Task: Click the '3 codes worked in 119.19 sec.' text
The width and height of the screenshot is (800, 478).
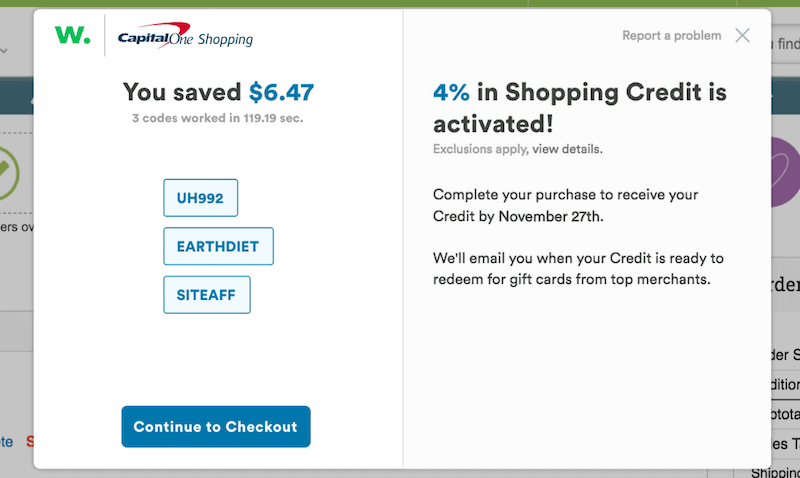Action: click(217, 118)
